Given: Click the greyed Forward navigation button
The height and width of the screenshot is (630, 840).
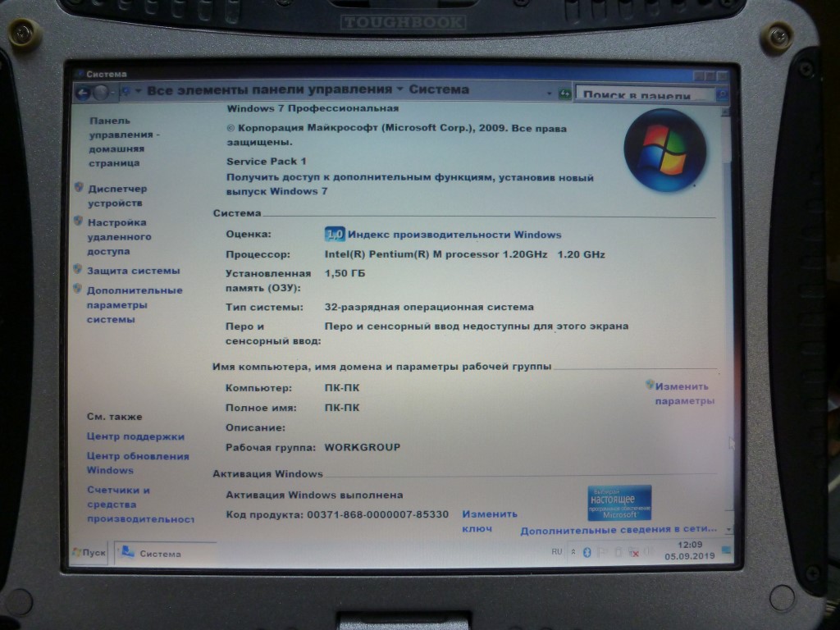Looking at the screenshot, I should pyautogui.click(x=101, y=93).
